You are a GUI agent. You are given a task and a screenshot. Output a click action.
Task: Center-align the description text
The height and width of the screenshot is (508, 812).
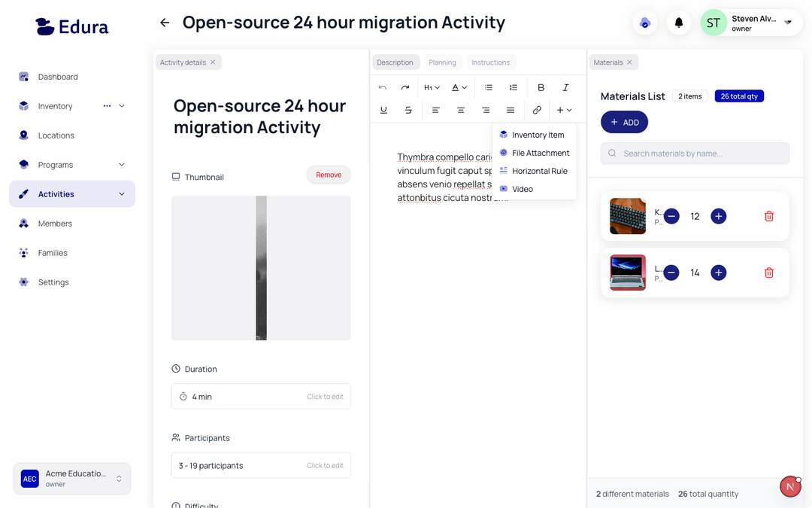pyautogui.click(x=461, y=110)
